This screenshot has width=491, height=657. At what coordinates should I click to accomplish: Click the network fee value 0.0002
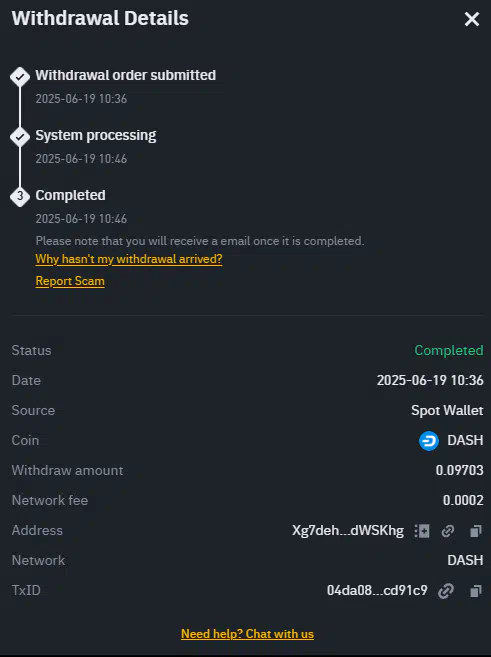tap(463, 500)
